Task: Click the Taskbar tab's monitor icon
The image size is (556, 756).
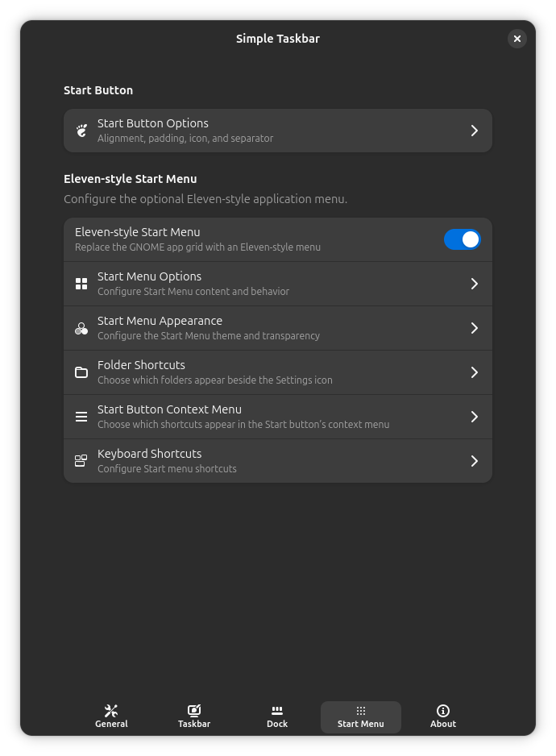Action: coord(194,710)
